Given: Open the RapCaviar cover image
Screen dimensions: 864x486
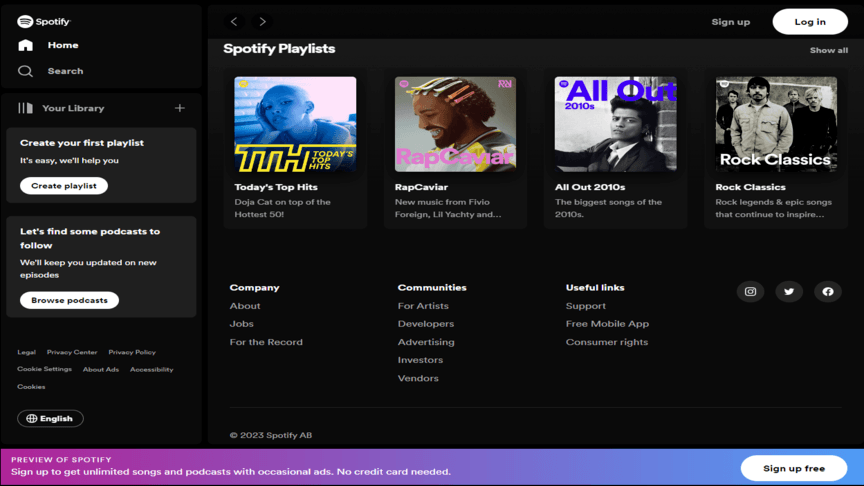Looking at the screenshot, I should point(455,124).
